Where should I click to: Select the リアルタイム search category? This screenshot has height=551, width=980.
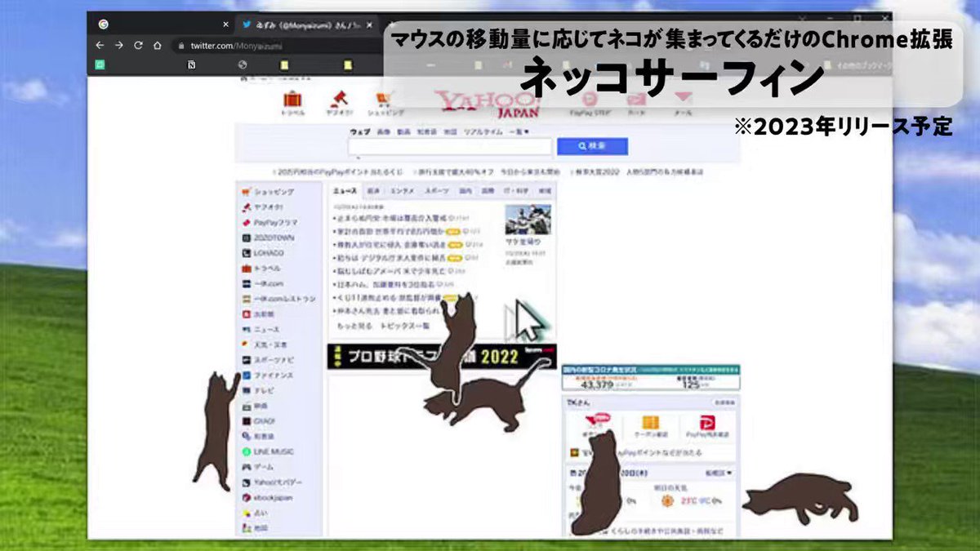coord(484,131)
